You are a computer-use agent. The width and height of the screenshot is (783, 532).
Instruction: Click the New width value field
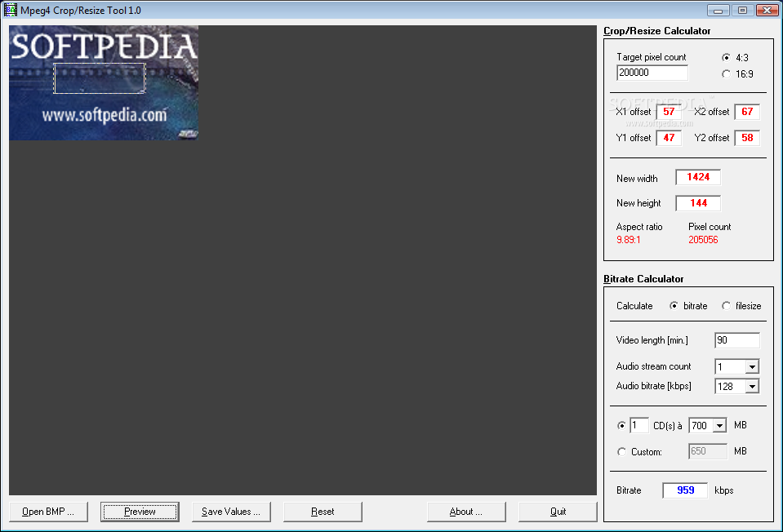click(x=698, y=177)
